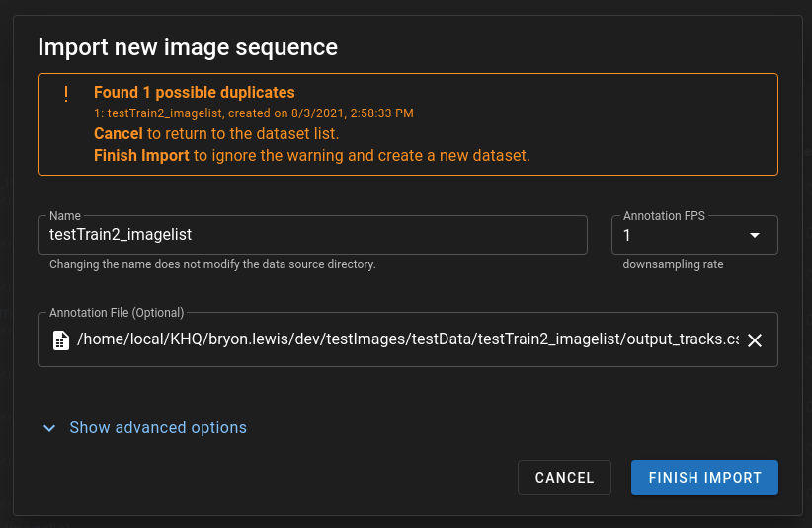Click the hint about changing the name
812x528 pixels.
pos(212,264)
